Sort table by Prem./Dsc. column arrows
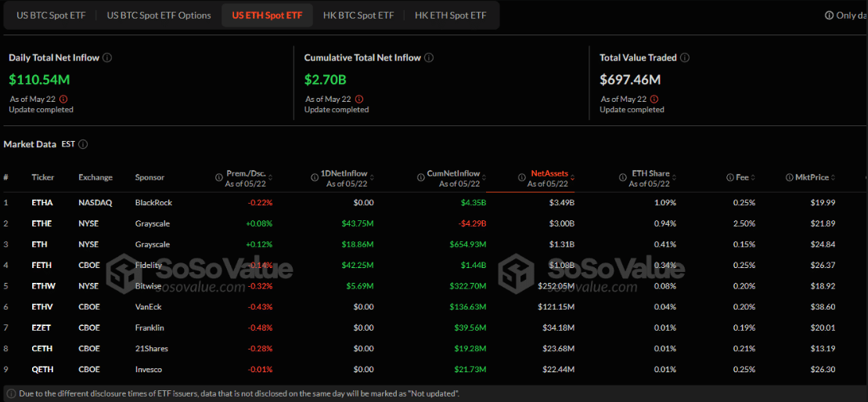The image size is (868, 402). coord(269,178)
